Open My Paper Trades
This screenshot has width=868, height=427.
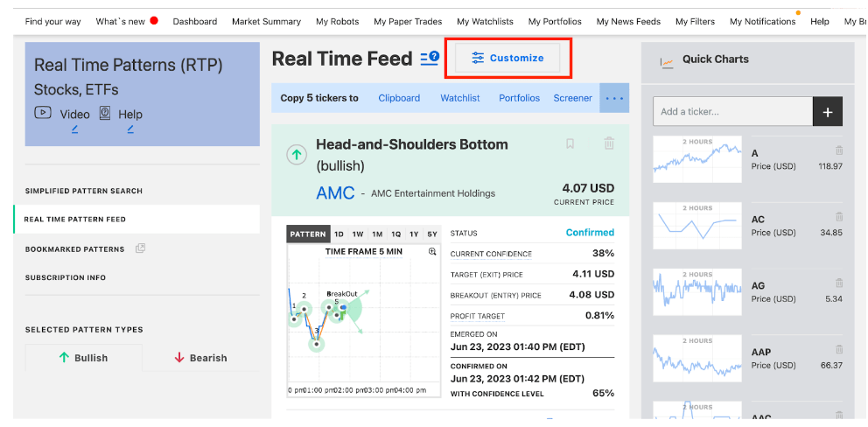[408, 22]
